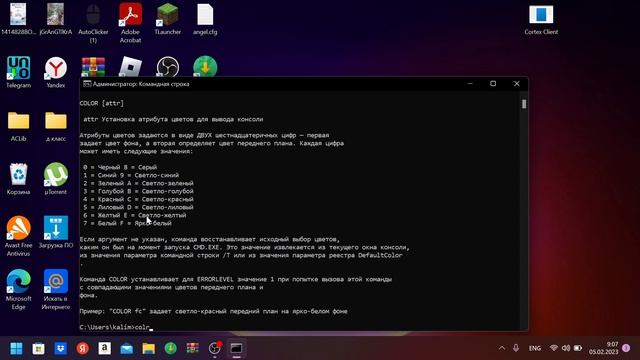Click the microphone tray icon
The image size is (640, 360).
[x=516, y=348]
